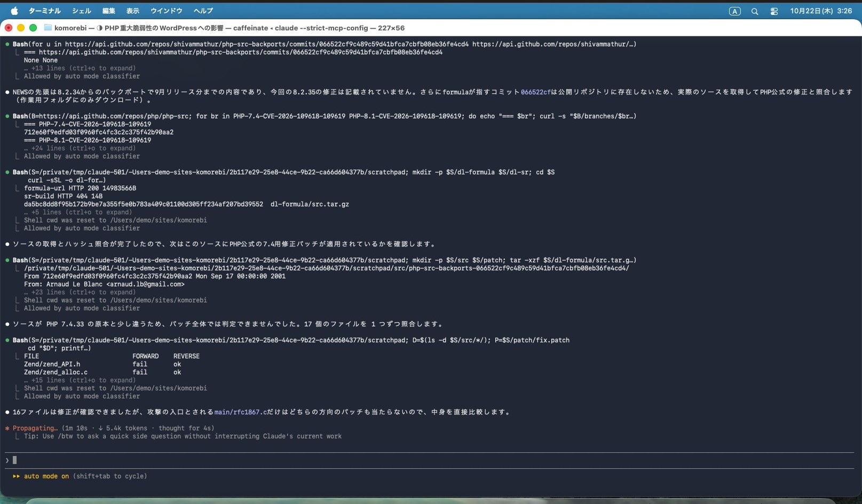Open the シェル menu

(82, 11)
